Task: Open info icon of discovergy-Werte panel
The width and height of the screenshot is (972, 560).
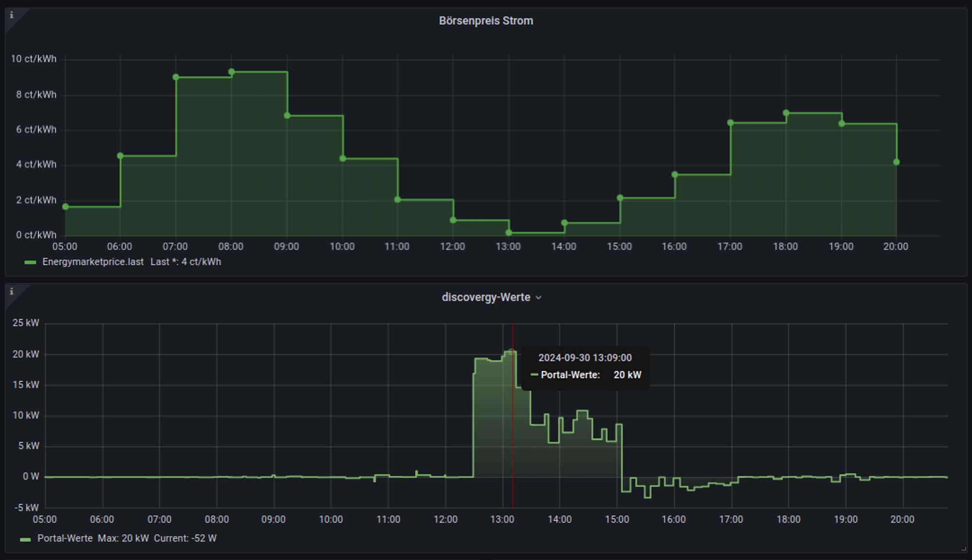Action: coord(12,291)
